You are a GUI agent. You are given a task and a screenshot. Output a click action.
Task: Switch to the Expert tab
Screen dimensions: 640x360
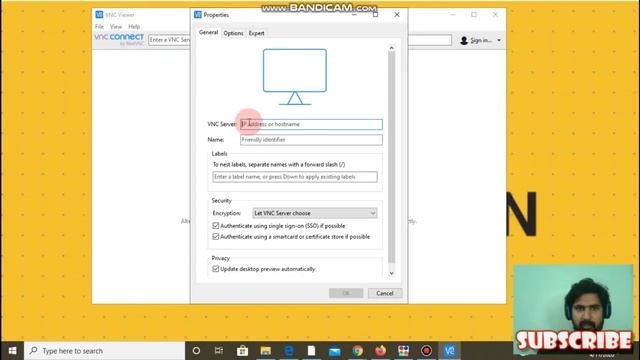[256, 33]
